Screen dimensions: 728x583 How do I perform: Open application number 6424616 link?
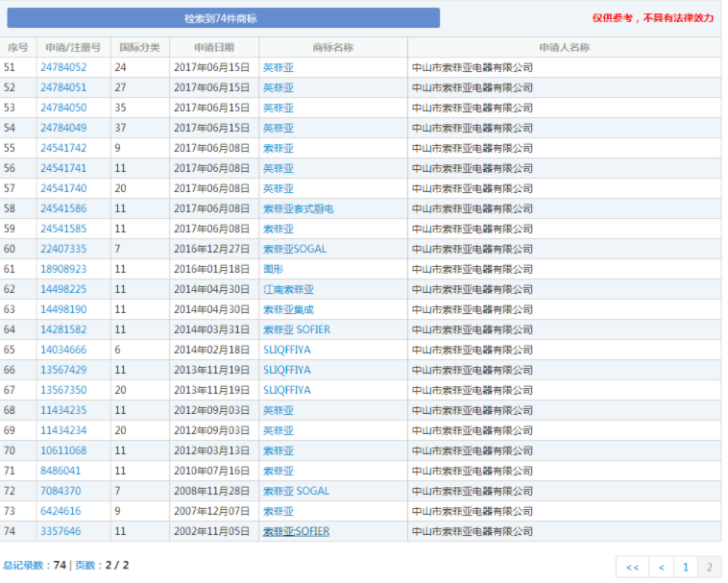click(x=61, y=512)
